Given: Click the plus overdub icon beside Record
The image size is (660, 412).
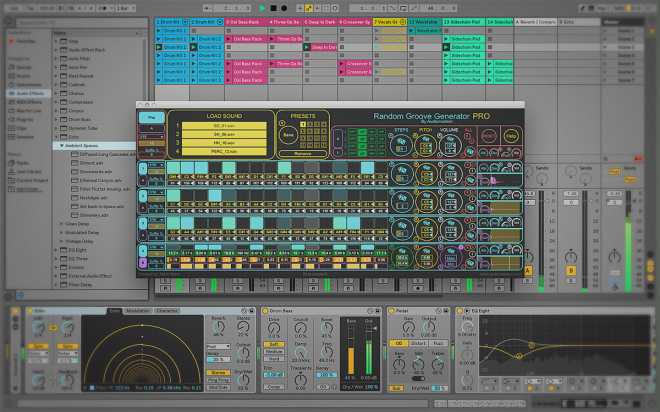Looking at the screenshot, I should tap(299, 8).
